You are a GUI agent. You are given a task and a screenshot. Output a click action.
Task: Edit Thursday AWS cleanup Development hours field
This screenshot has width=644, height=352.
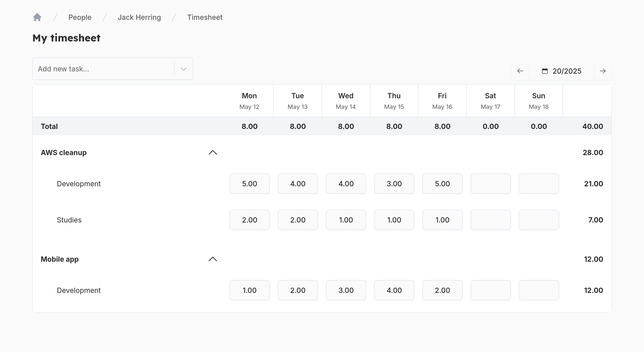tap(394, 184)
